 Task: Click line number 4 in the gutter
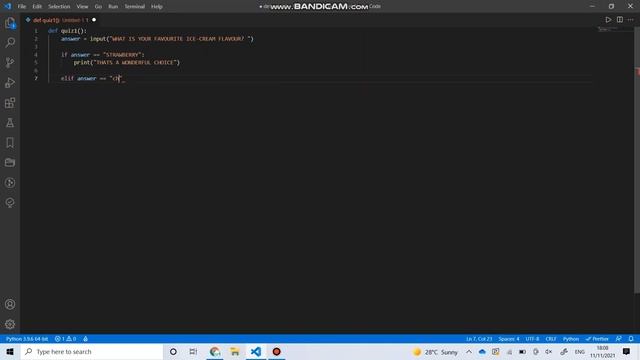36,55
